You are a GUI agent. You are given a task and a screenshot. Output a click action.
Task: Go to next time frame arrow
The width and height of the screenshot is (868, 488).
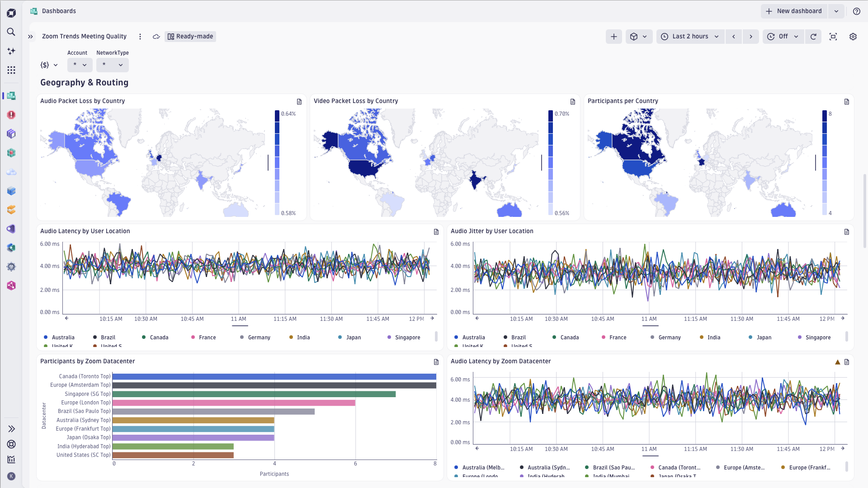(751, 37)
